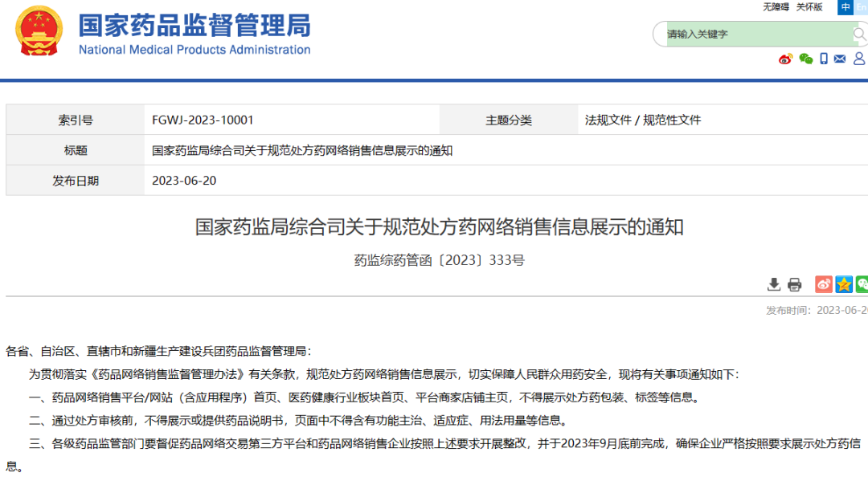Click the national emblem logo
Viewport: 868px width, 485px height.
(x=39, y=32)
